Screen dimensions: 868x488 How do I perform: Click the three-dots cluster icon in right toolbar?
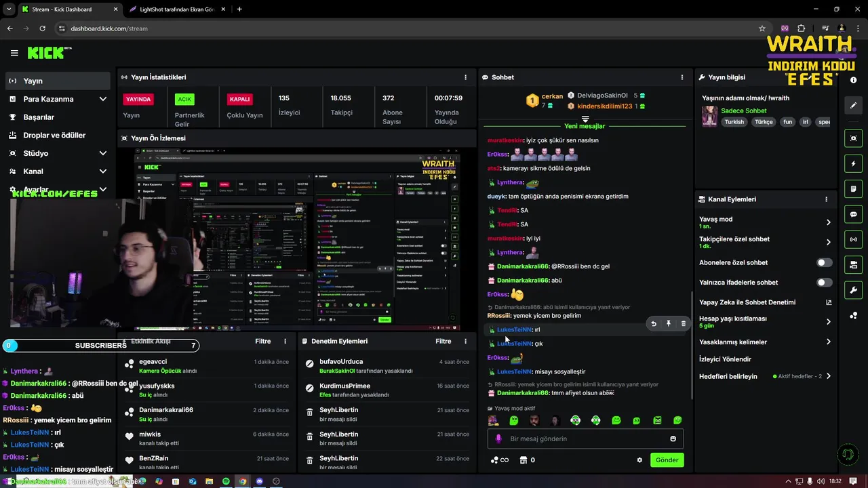[x=853, y=316]
